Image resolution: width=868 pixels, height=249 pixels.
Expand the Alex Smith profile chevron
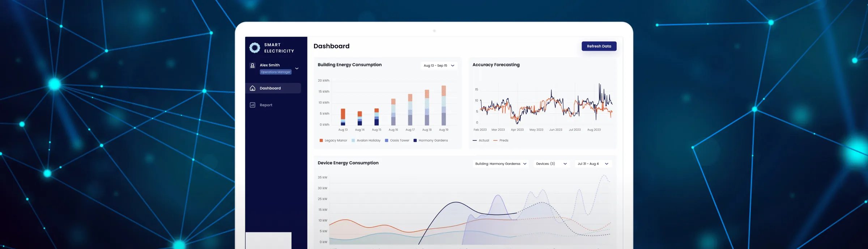click(297, 68)
